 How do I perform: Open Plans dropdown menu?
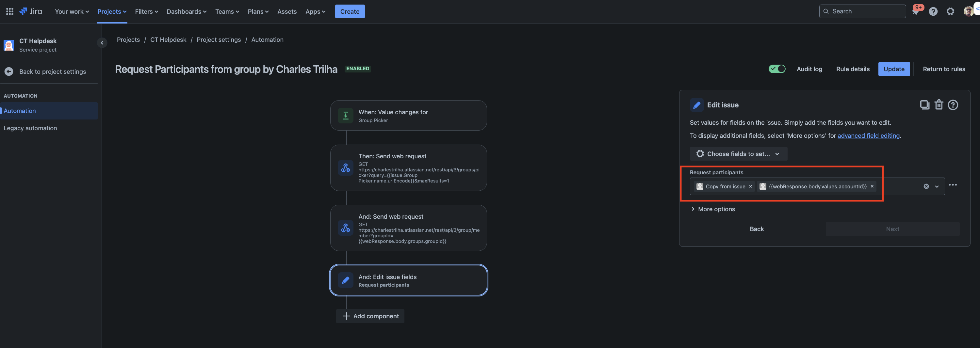coord(258,11)
